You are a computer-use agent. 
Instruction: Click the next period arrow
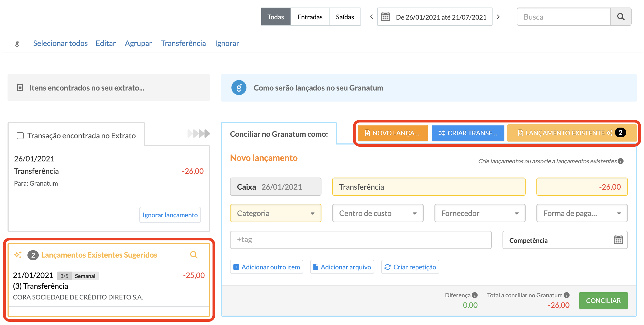coord(498,17)
